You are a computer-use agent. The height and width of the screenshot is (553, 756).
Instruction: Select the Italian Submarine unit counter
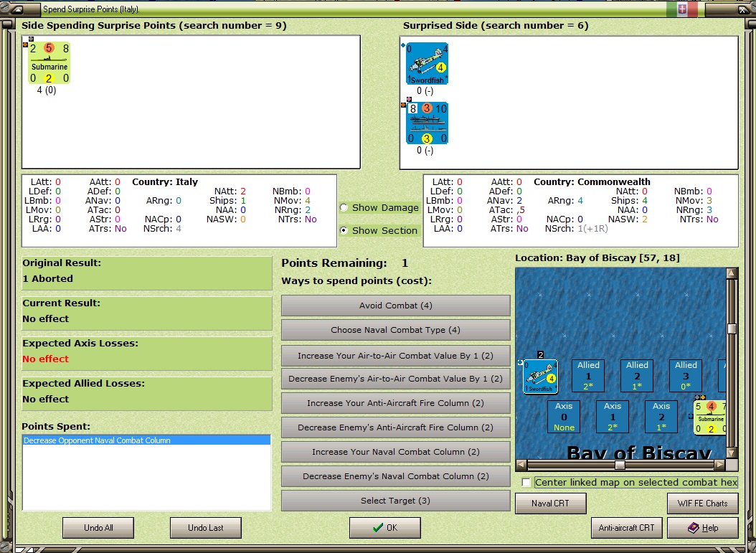coord(49,62)
